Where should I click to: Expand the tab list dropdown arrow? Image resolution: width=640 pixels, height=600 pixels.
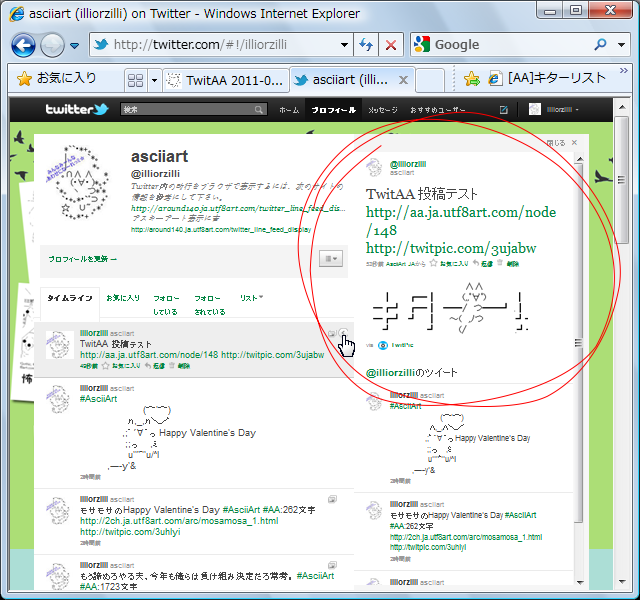tap(154, 80)
